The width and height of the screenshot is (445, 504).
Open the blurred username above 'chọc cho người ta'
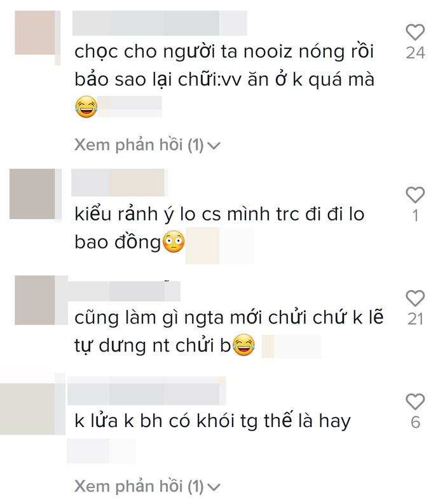click(160, 23)
